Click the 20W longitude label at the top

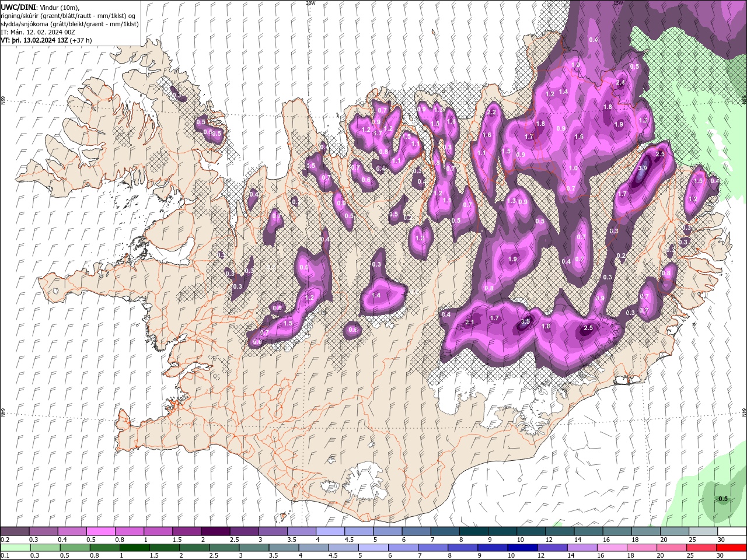click(310, 3)
